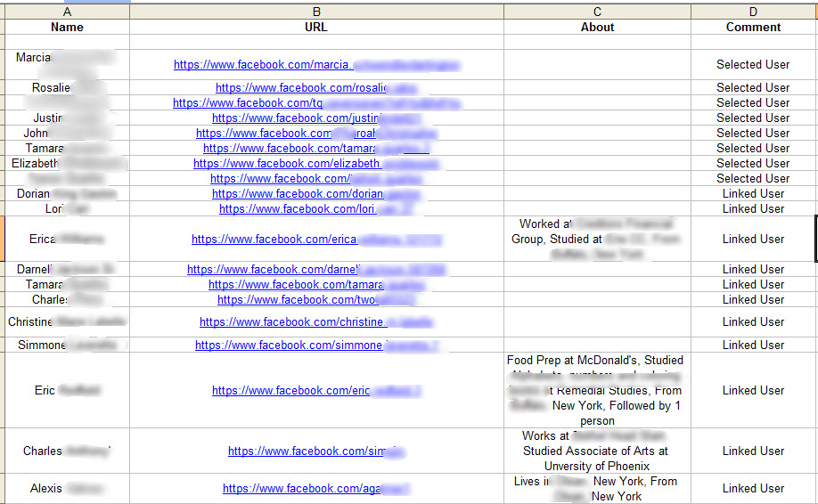Select column A header
The height and width of the screenshot is (504, 818).
click(x=68, y=12)
